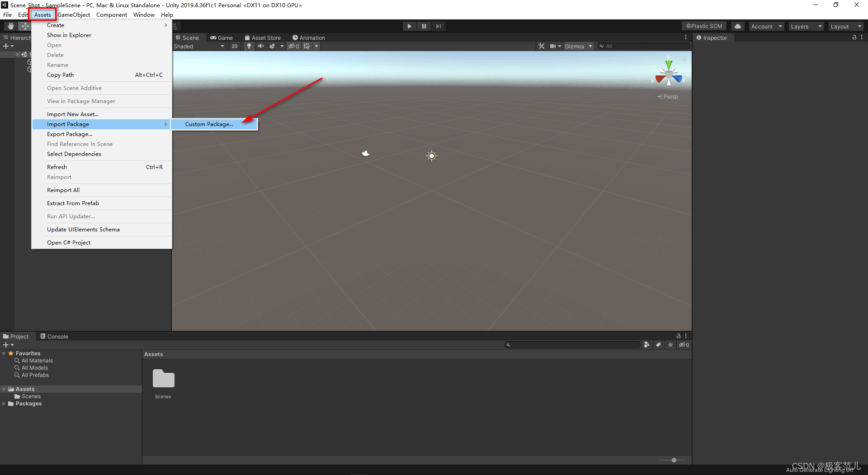The image size is (868, 475).
Task: Switch to the Console tab
Action: 54,336
